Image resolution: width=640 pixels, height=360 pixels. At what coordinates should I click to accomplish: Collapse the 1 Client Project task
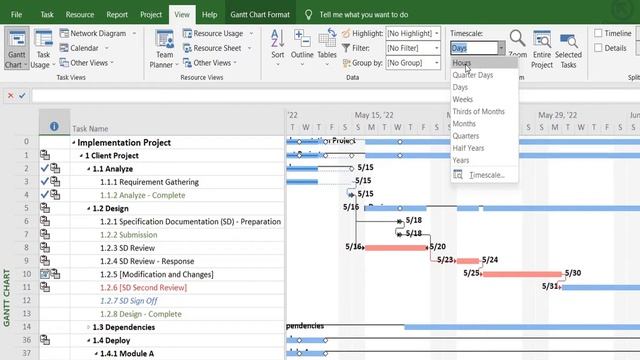tap(81, 156)
